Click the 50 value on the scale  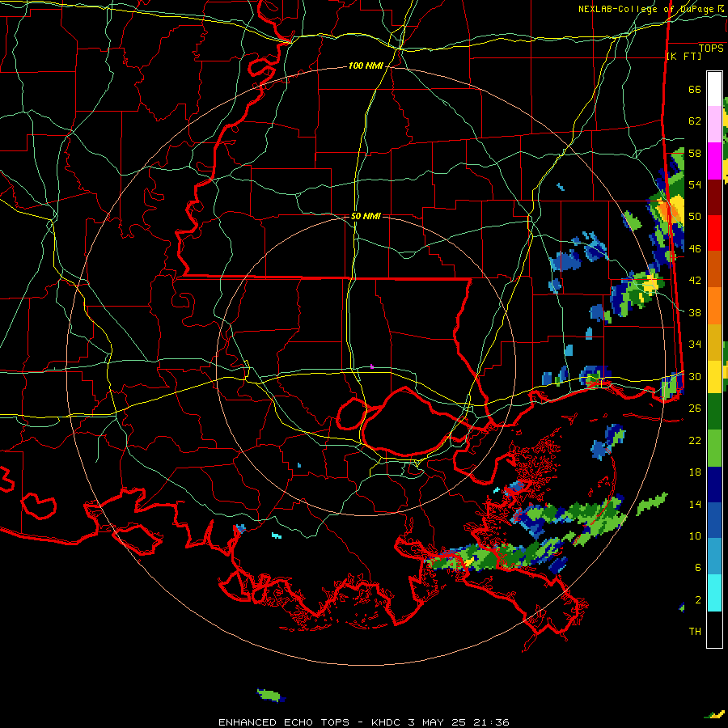[x=695, y=217]
